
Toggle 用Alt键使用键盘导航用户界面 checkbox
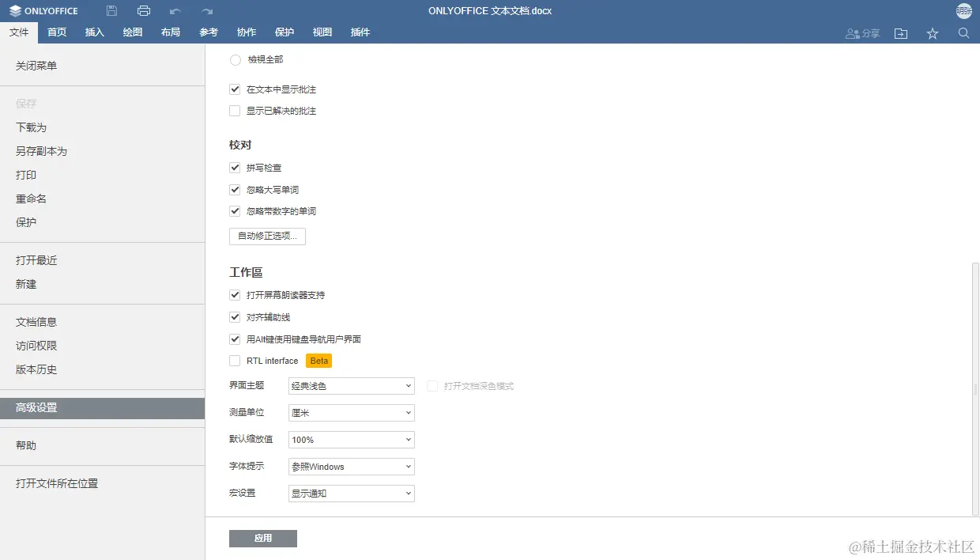pyautogui.click(x=235, y=339)
